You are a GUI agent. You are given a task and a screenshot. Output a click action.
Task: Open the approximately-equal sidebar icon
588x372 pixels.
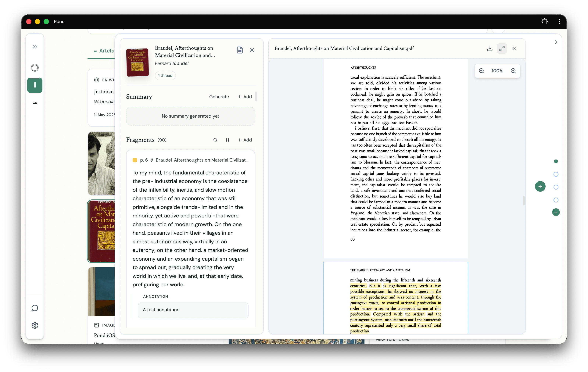coord(35,102)
